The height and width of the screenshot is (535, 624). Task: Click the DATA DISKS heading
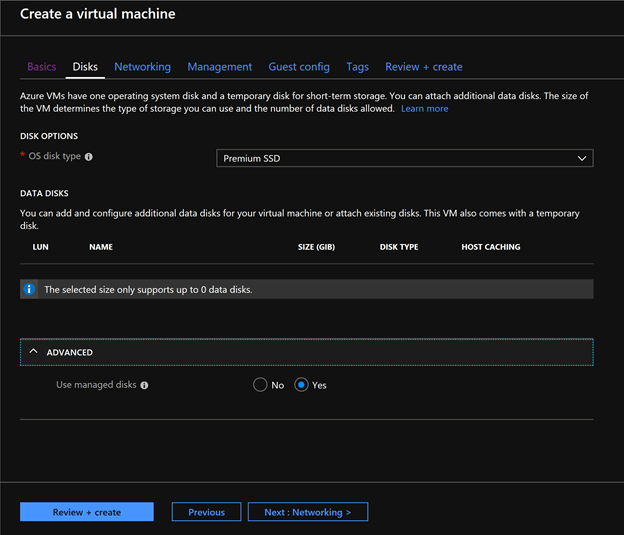pyautogui.click(x=44, y=193)
